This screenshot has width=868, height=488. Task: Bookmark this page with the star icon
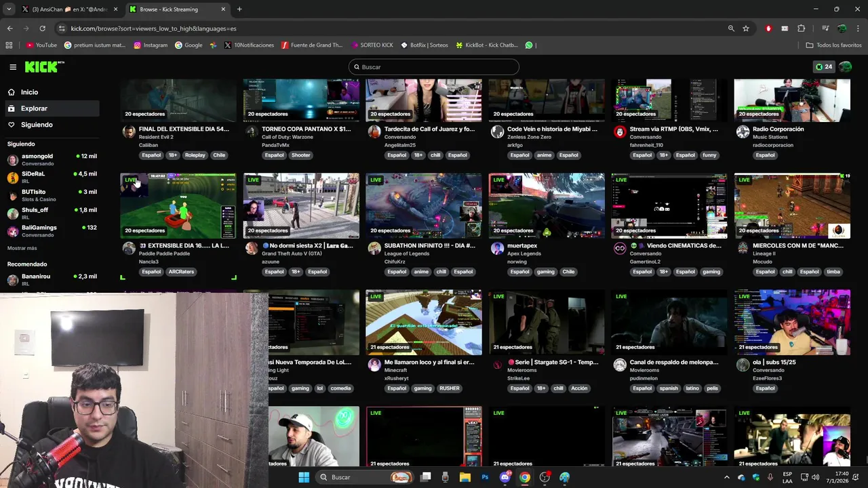tap(746, 28)
